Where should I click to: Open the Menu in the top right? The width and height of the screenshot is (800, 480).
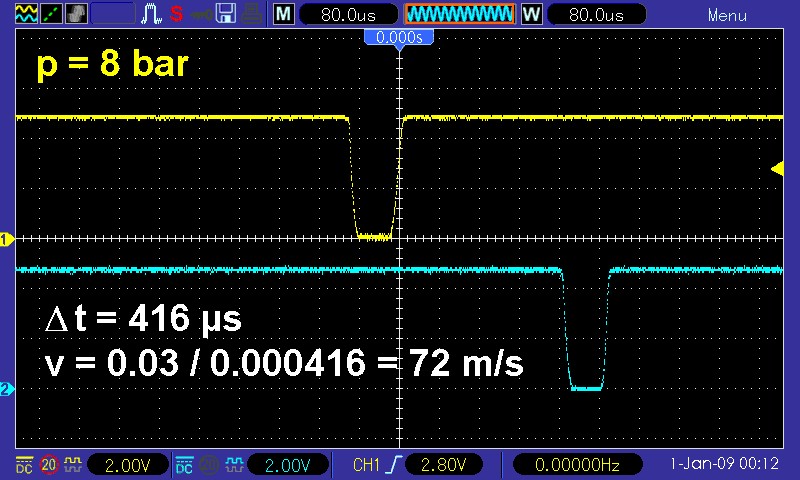pyautogui.click(x=727, y=15)
